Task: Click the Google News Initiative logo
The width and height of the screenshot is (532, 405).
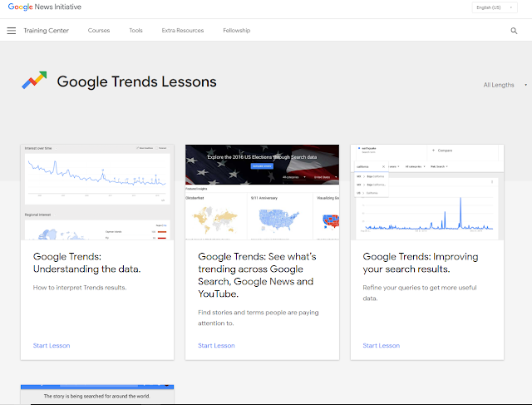Action: pos(44,7)
